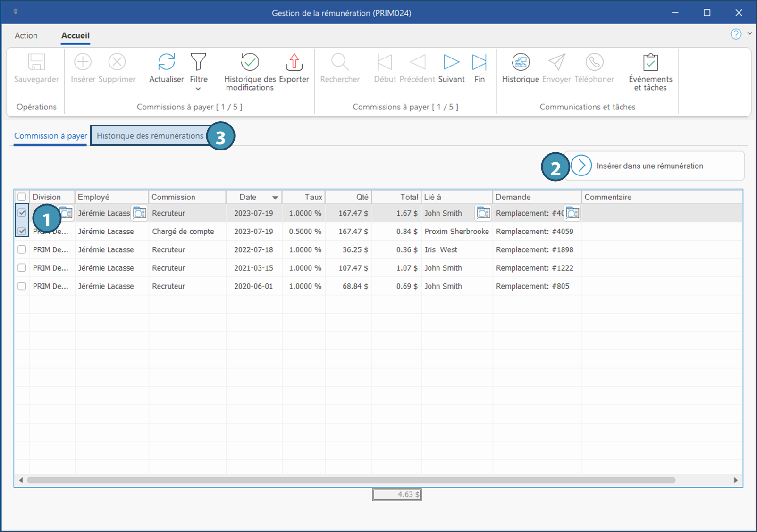Open Événements et tâches
757x532 pixels.
(650, 62)
